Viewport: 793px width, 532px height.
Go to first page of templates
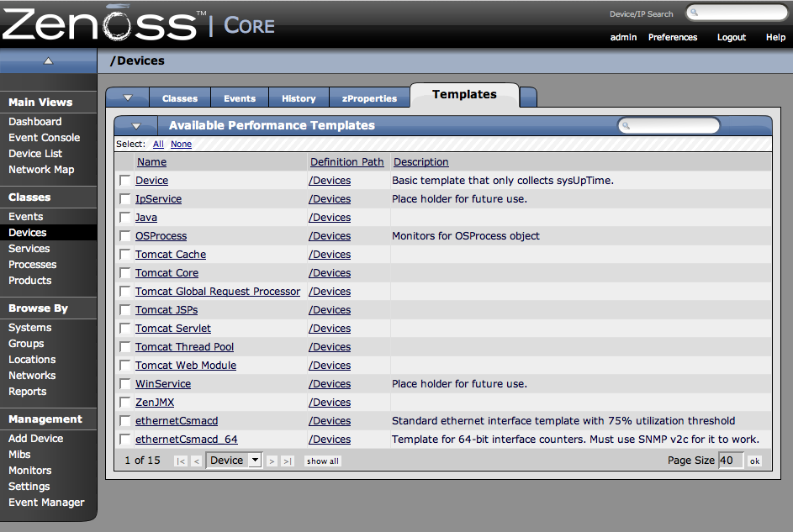[x=181, y=461]
